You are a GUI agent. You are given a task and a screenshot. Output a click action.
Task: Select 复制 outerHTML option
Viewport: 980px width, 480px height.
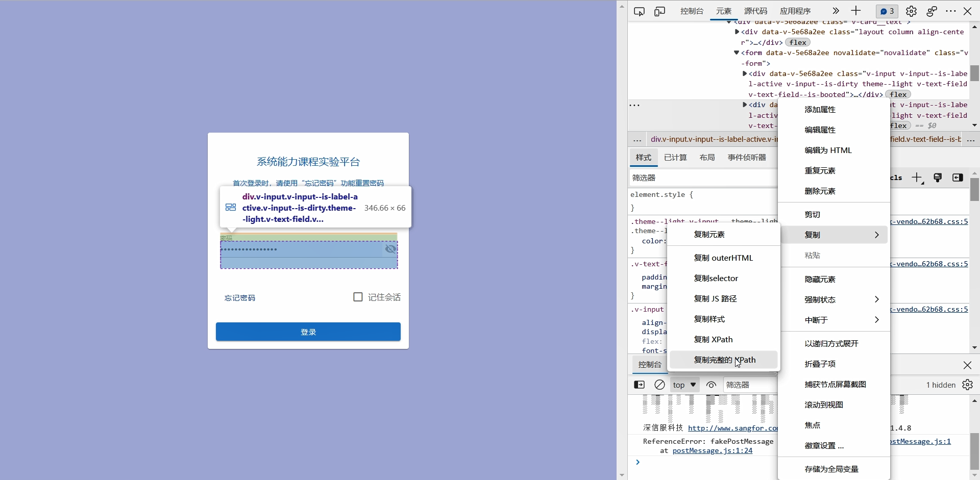coord(724,258)
